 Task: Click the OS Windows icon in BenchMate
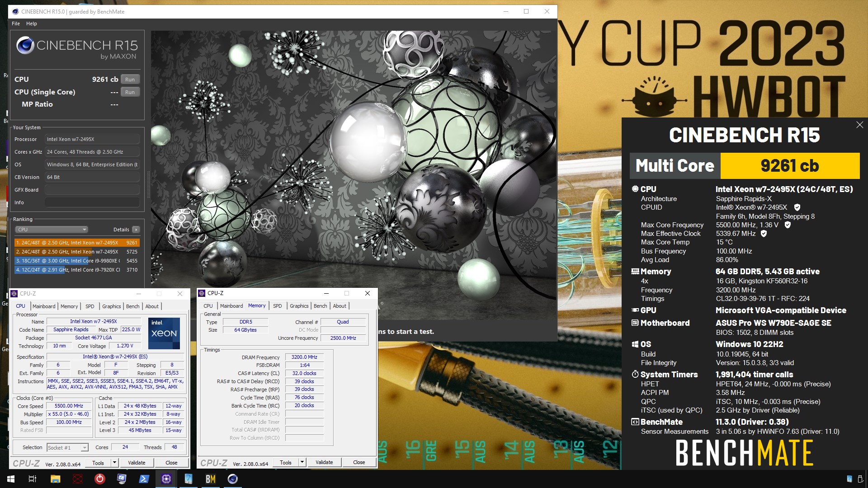pyautogui.click(x=635, y=344)
